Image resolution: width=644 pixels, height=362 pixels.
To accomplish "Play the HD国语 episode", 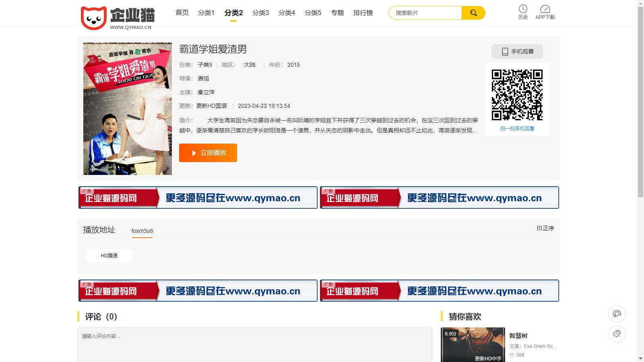I will click(109, 255).
